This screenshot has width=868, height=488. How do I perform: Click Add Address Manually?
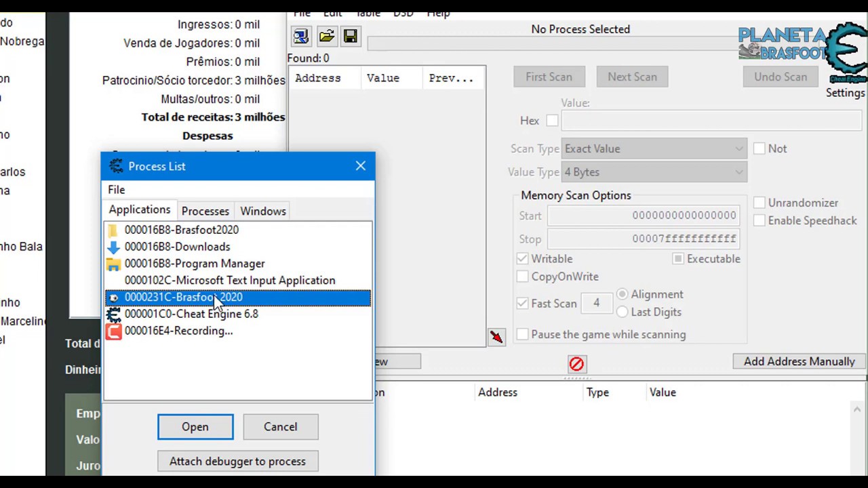click(800, 361)
